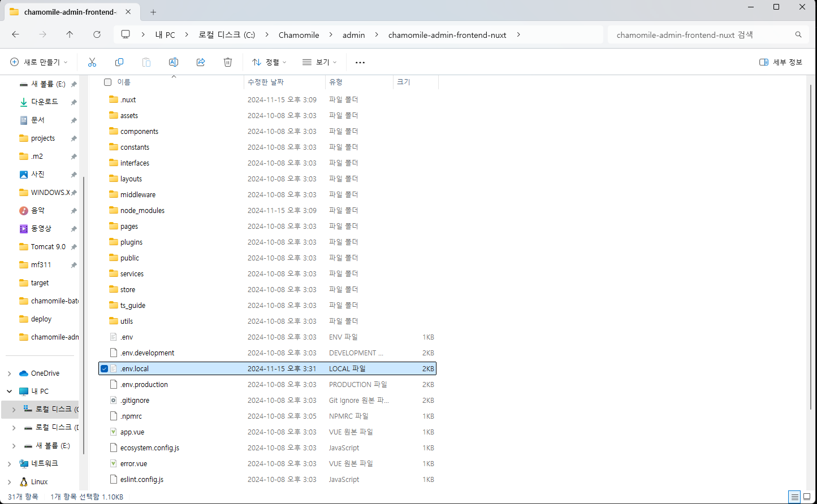This screenshot has height=504, width=817.
Task: Open 문서 in navigation pane
Action: pyautogui.click(x=37, y=120)
